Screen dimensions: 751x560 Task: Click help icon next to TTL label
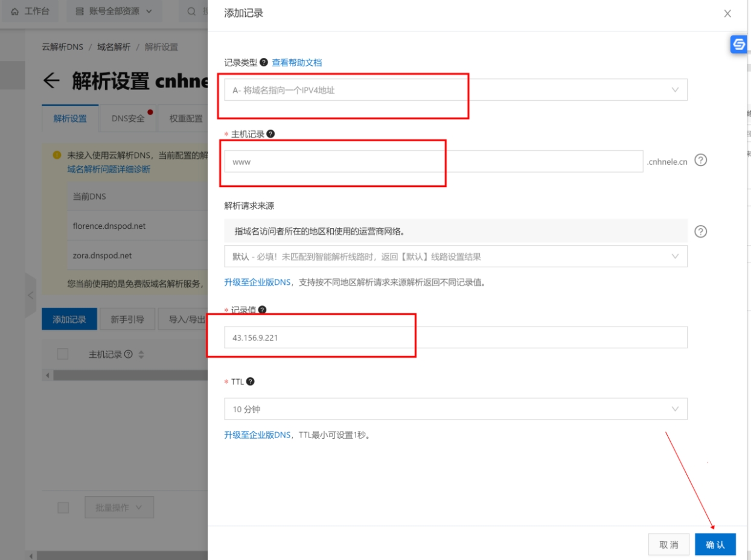(250, 381)
